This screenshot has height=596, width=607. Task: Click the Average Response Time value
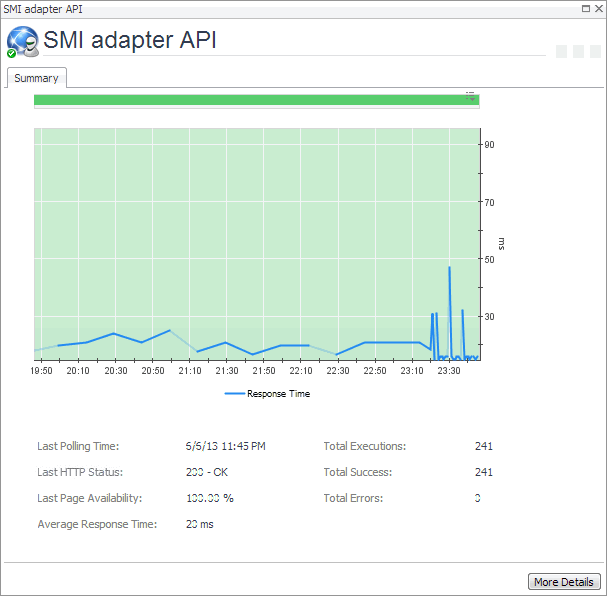tap(200, 524)
